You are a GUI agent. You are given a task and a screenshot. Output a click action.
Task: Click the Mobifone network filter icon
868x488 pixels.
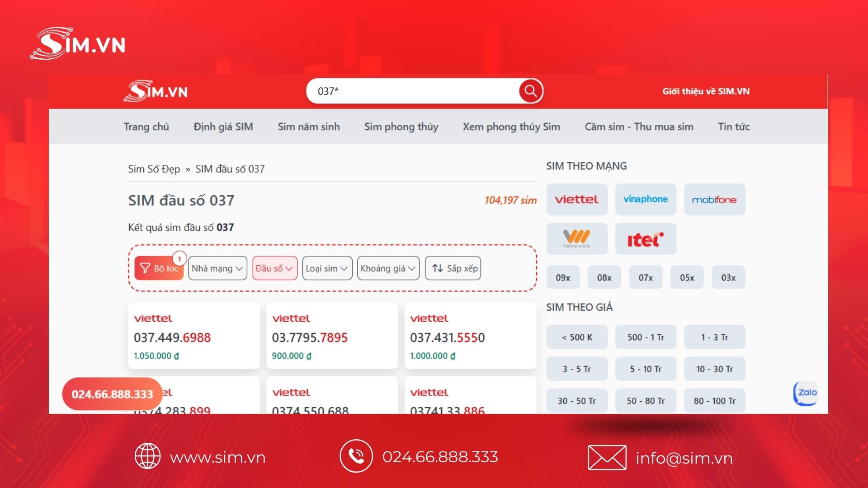713,200
